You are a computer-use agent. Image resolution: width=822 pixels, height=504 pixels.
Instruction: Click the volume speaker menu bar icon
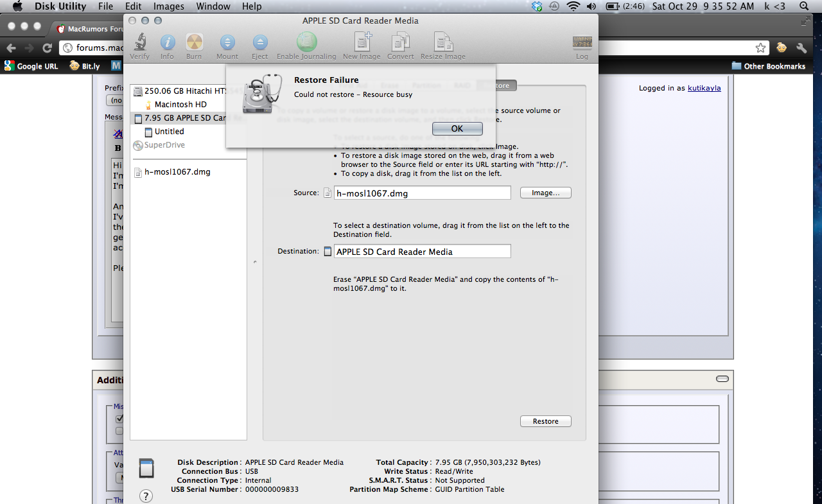(x=591, y=6)
